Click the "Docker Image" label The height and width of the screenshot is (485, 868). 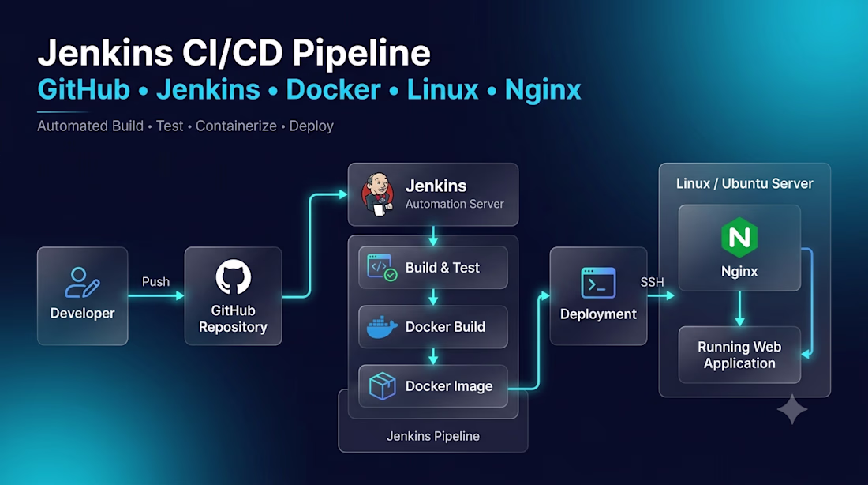[449, 386]
